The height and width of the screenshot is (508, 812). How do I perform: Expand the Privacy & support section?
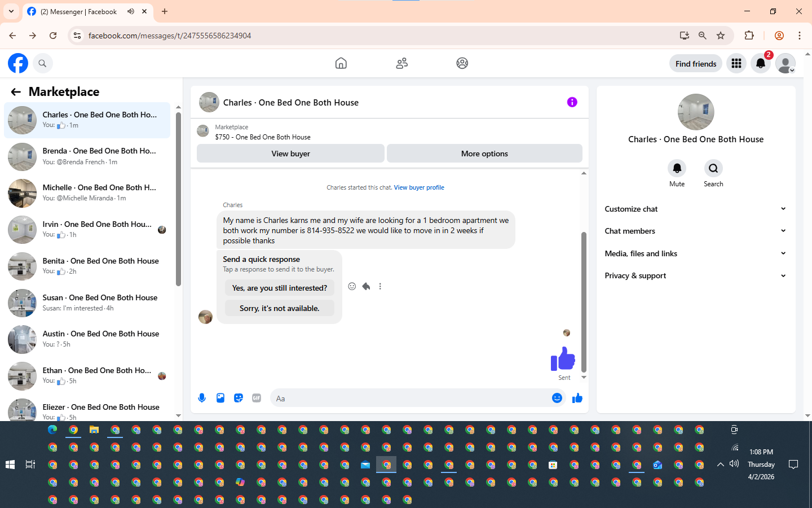tap(695, 275)
